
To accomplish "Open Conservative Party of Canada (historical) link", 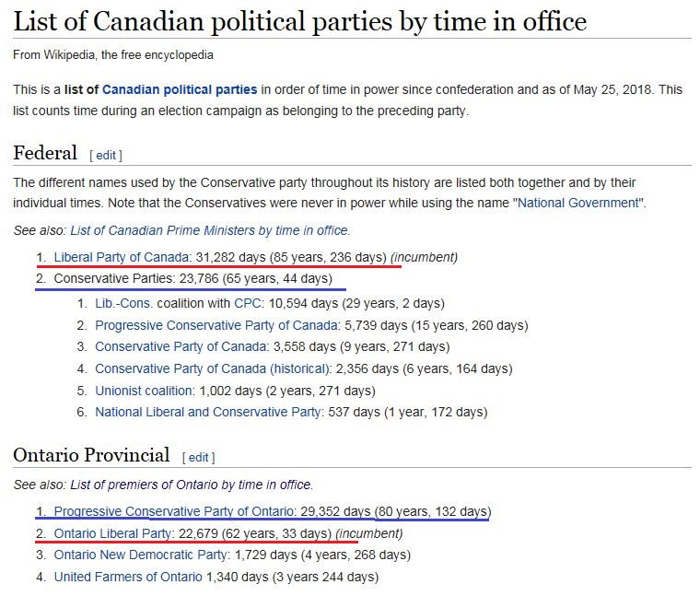I will [212, 368].
